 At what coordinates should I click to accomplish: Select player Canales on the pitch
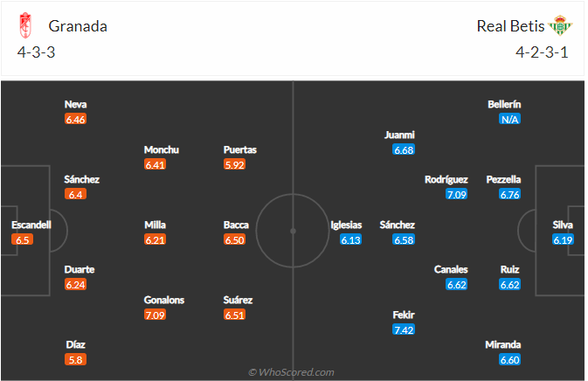coord(451,269)
